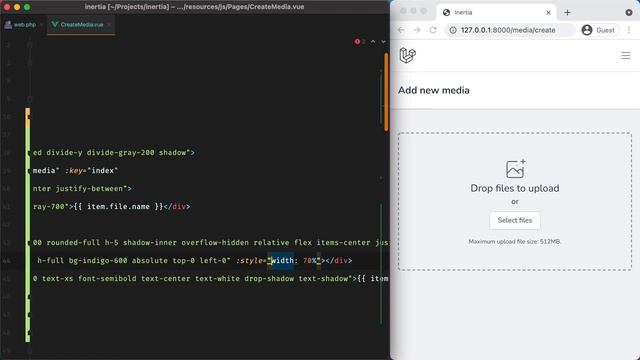Click the selected word 'width' in code

click(x=282, y=260)
